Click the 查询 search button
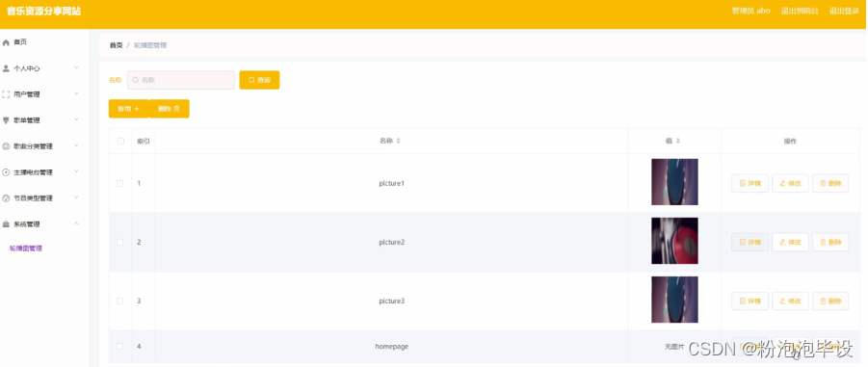868x367 pixels. coord(259,80)
